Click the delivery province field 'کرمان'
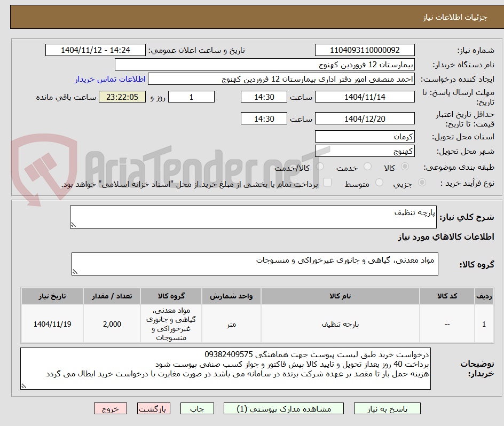This screenshot has width=504, height=426. 365,137
